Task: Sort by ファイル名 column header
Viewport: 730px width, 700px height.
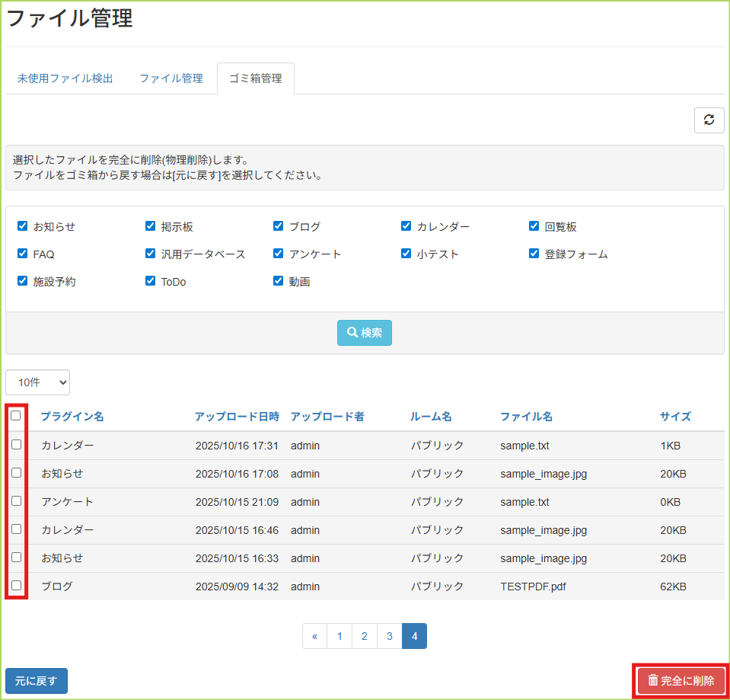Action: click(526, 417)
